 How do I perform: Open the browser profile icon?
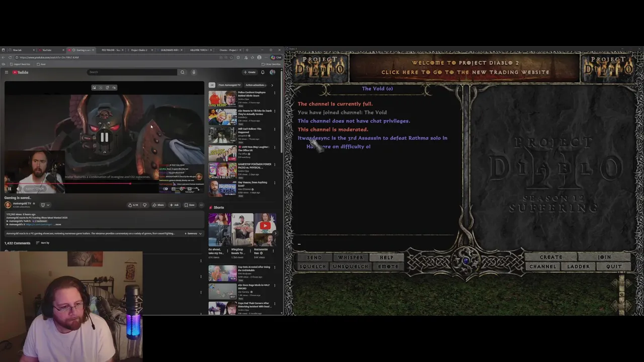[x=259, y=57]
